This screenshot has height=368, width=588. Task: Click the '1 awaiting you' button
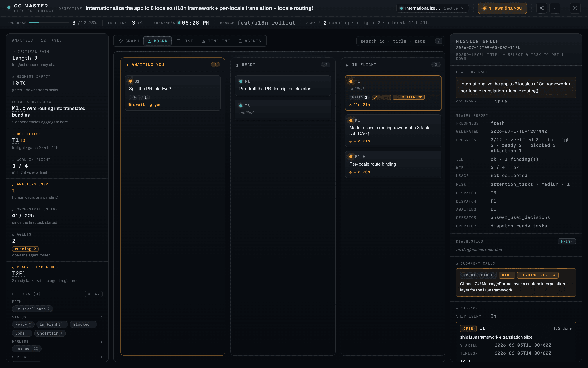pyautogui.click(x=502, y=8)
